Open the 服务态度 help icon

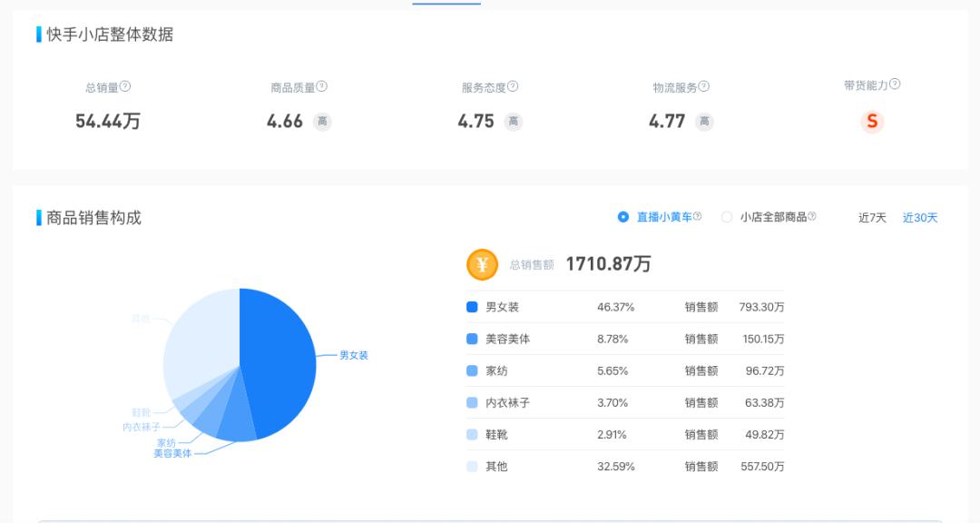[x=514, y=86]
